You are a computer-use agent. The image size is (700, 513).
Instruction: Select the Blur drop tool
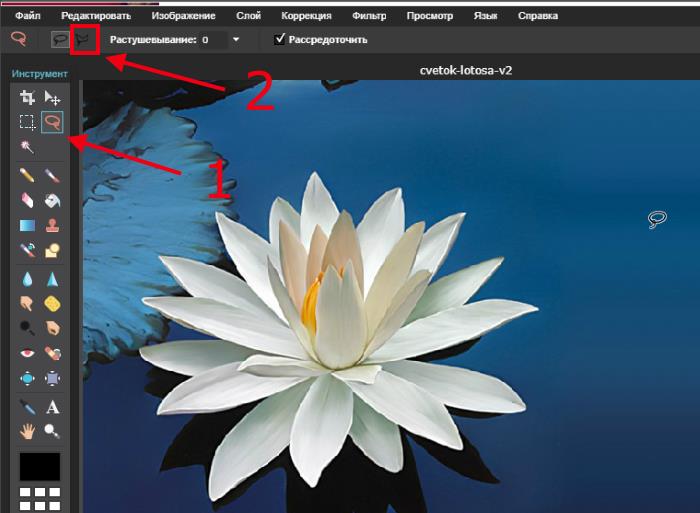27,279
